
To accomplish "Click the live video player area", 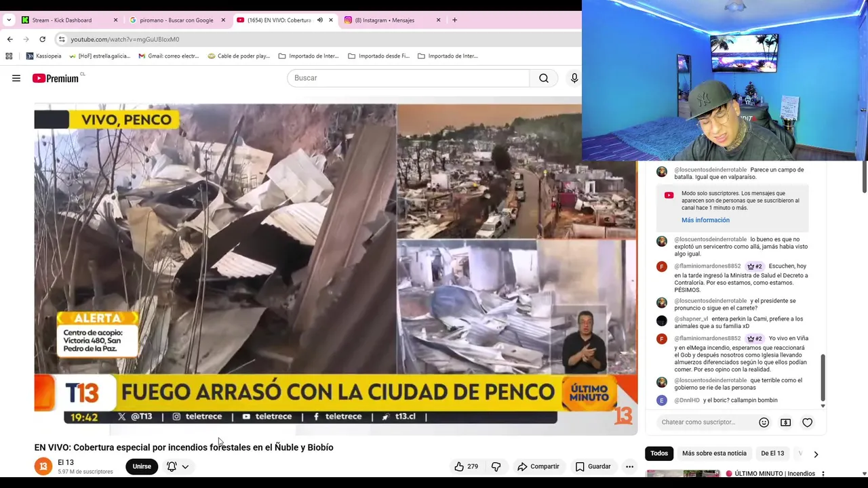I will [x=336, y=268].
